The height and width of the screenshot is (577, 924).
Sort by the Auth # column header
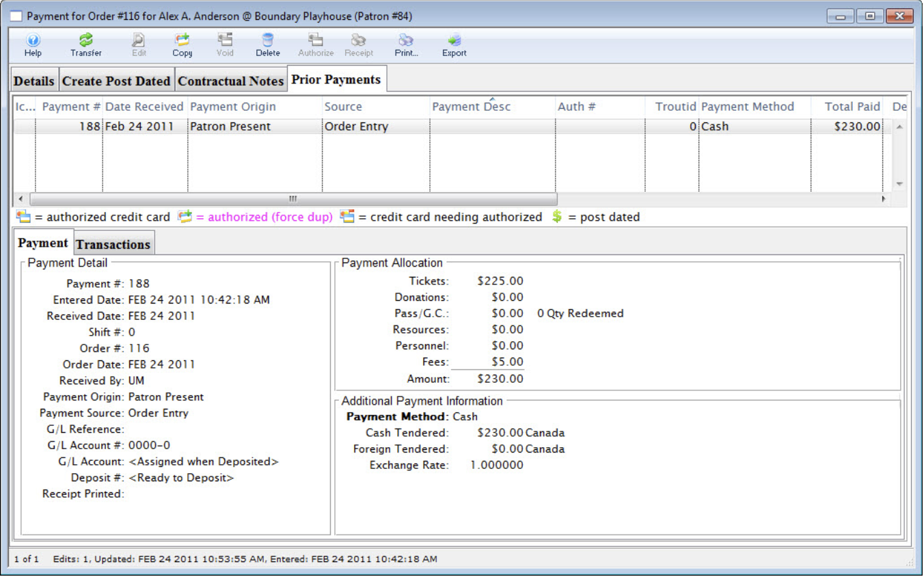pyautogui.click(x=599, y=107)
